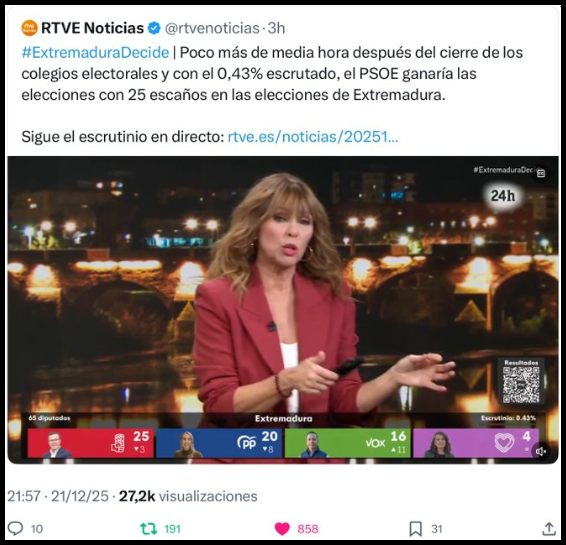The width and height of the screenshot is (566, 545).
Task: Share the tweet using upload icon
Action: (549, 529)
